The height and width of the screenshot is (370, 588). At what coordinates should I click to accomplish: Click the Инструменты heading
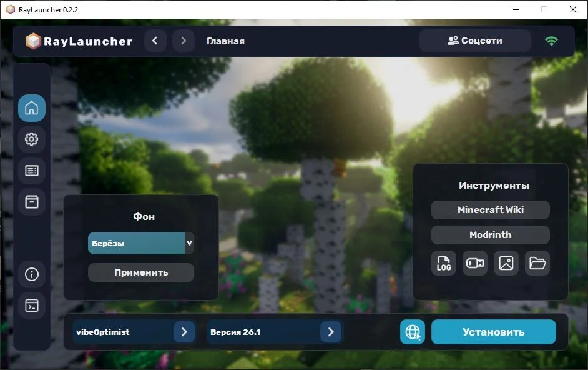coord(494,186)
